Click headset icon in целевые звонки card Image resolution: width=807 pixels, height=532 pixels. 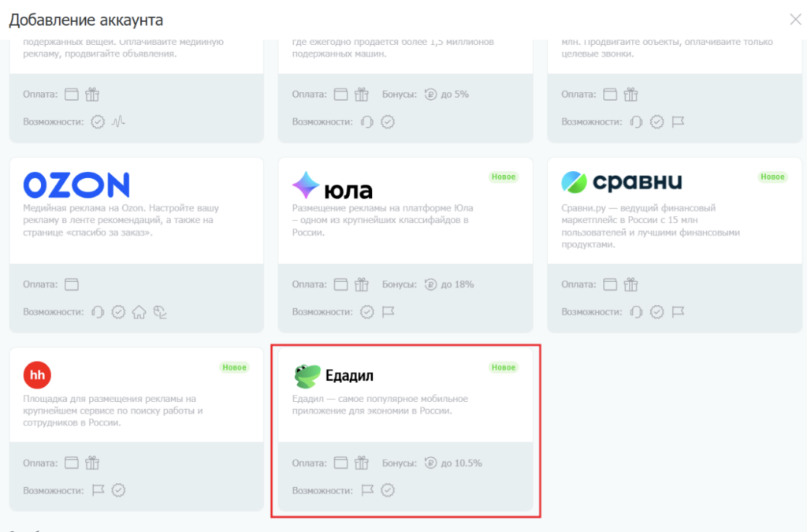point(636,121)
